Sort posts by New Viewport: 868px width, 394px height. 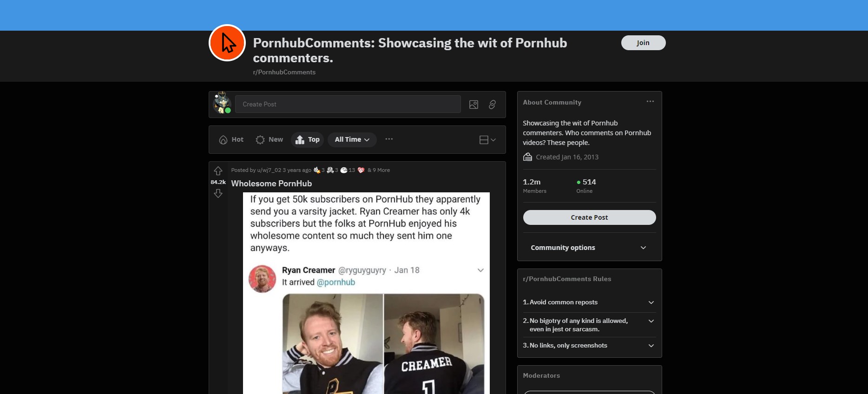(x=270, y=139)
